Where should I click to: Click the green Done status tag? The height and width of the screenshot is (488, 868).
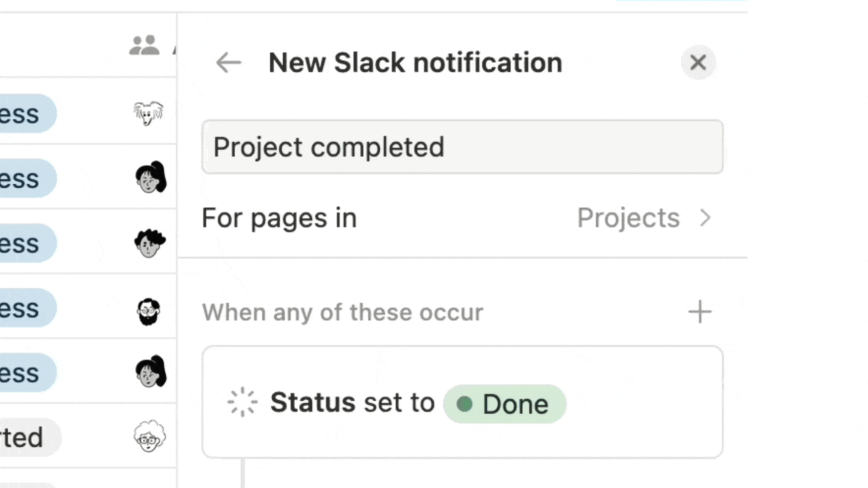pyautogui.click(x=505, y=404)
